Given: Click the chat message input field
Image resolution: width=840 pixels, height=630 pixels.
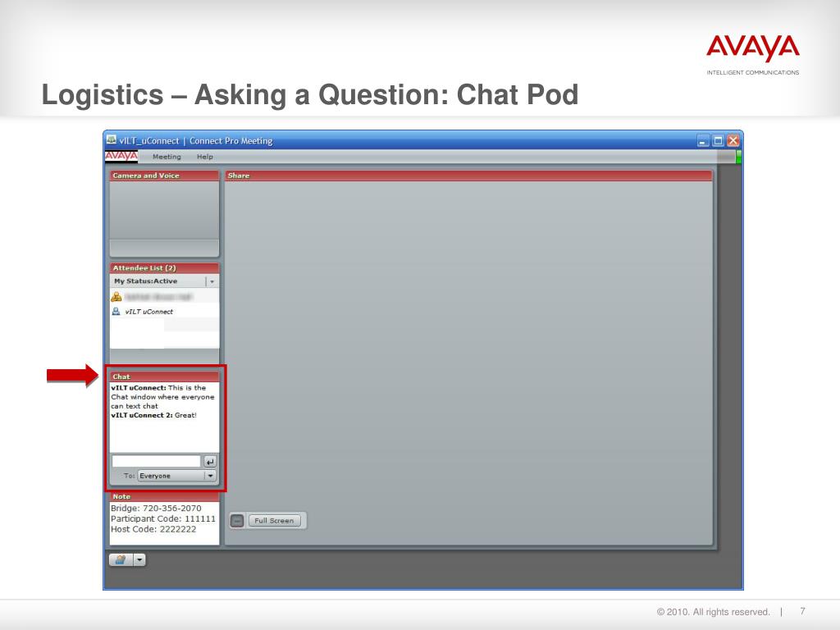Looking at the screenshot, I should (x=156, y=461).
